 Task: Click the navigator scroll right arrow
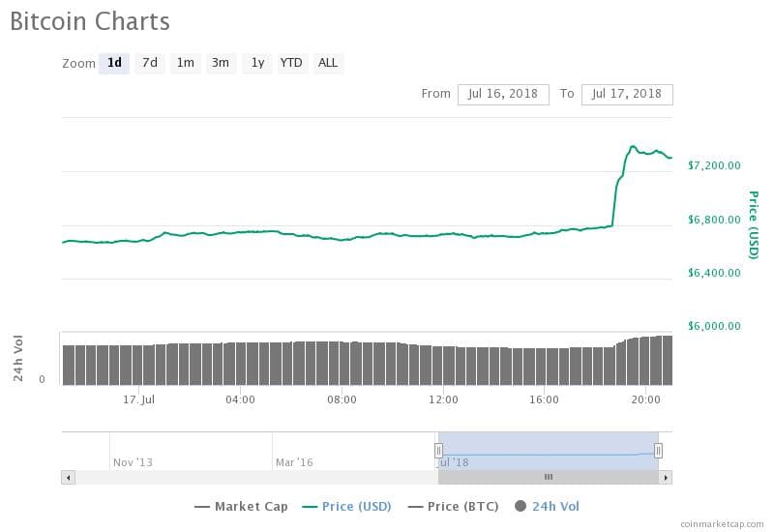(x=667, y=477)
